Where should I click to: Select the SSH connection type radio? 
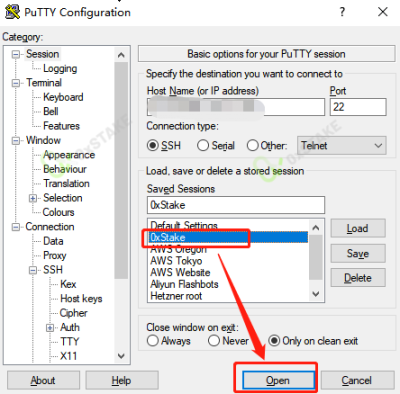point(153,146)
